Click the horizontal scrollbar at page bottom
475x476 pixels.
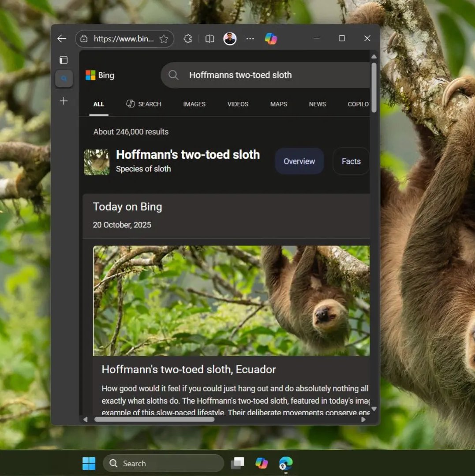[154, 419]
